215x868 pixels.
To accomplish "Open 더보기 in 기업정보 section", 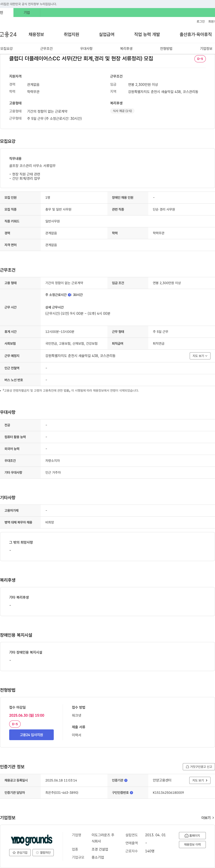I will (208, 818).
